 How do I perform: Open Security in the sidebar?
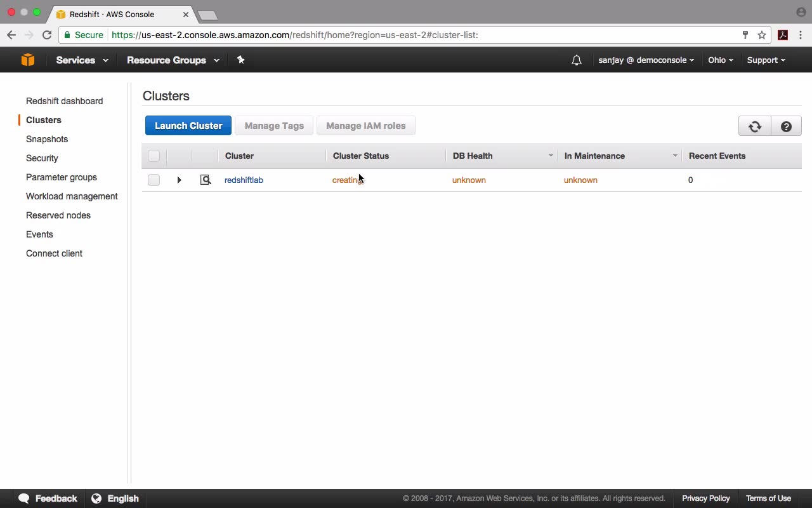(x=42, y=158)
